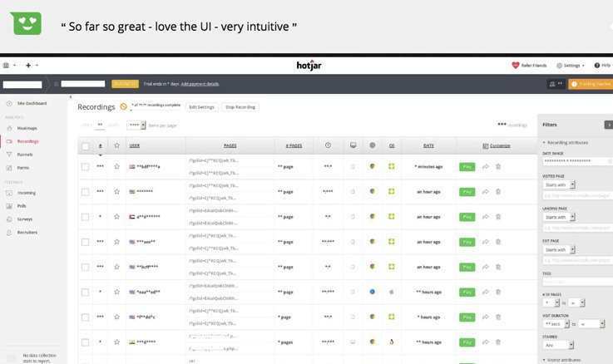The image size is (613, 364).
Task: Open Incoming feedback in sidebar
Action: (26, 193)
